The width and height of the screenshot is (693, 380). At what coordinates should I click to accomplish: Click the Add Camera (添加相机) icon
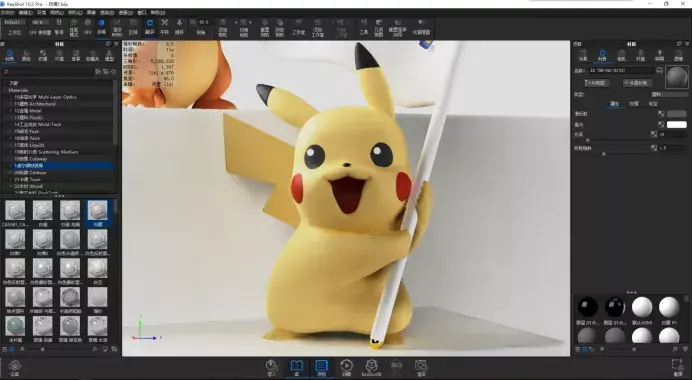[x=223, y=27]
